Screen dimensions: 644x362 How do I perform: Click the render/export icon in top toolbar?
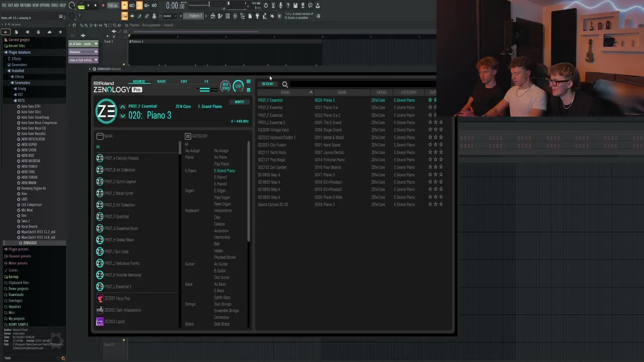302,6
